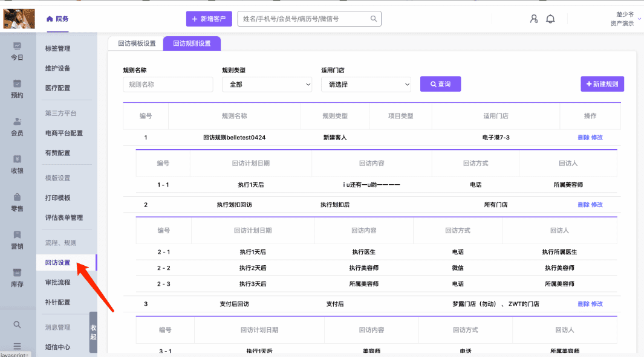Open the 零售 retail icon
The height and width of the screenshot is (357, 644).
pos(18,198)
